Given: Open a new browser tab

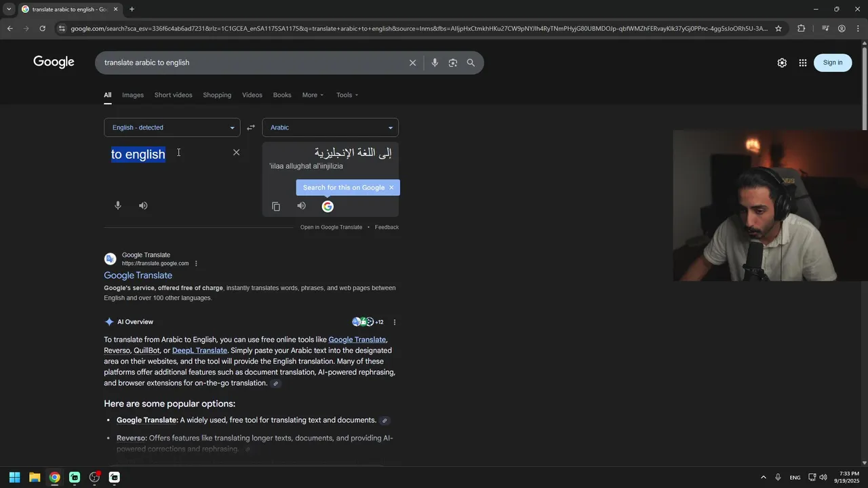Looking at the screenshot, I should tap(132, 9).
